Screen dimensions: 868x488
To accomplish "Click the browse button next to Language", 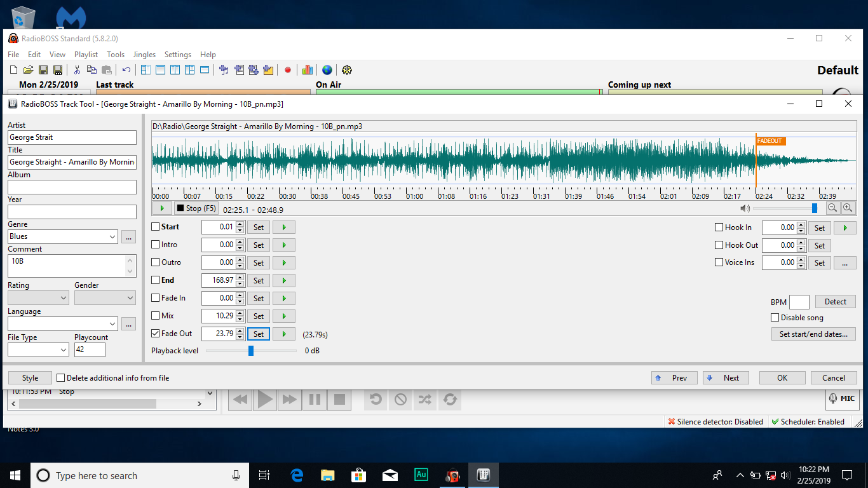I will coord(128,324).
